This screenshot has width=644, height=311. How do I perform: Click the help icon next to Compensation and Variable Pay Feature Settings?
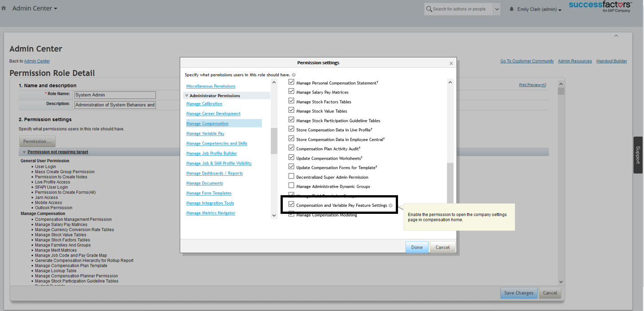(x=390, y=205)
